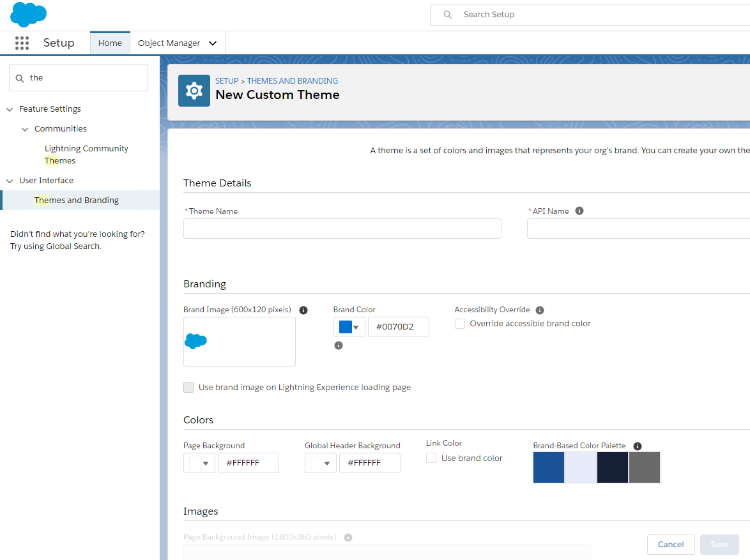The image size is (750, 560).
Task: Open the App Launcher grid icon
Action: pos(22,43)
